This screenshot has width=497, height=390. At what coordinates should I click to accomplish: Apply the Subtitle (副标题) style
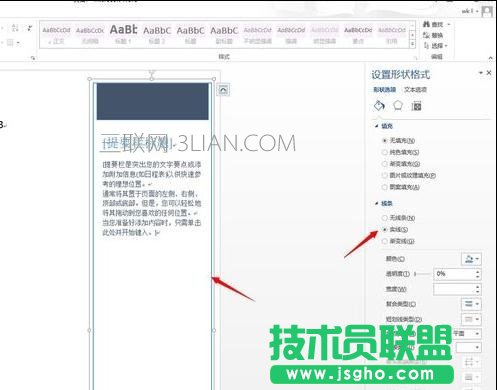coord(224,35)
